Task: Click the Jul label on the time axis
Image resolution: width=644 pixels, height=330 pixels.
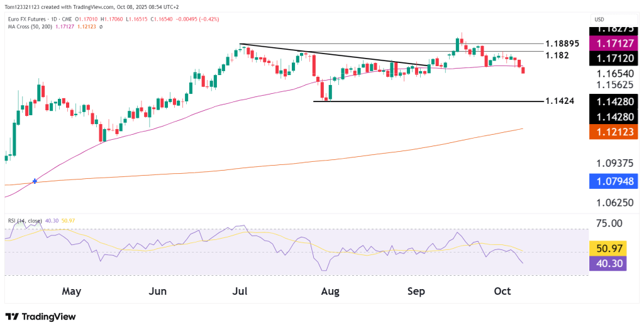Action: point(240,292)
